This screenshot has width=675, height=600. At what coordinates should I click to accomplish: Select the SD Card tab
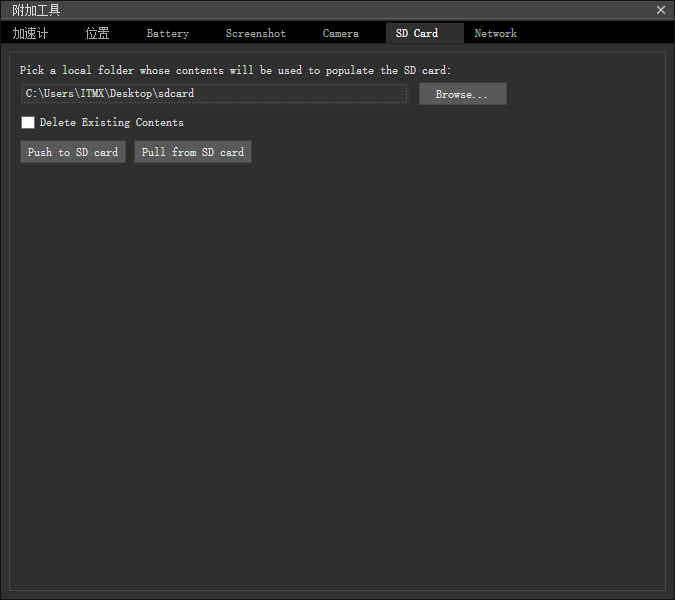click(417, 33)
